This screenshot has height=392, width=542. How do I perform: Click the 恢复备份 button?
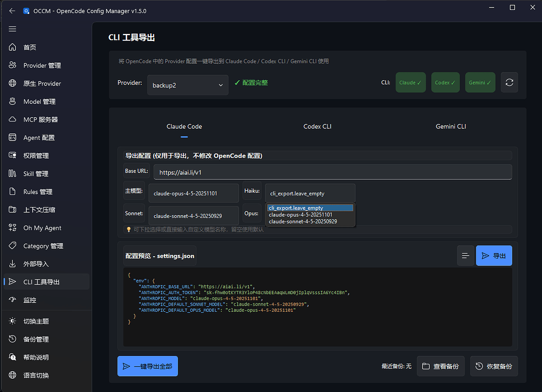[494, 366]
